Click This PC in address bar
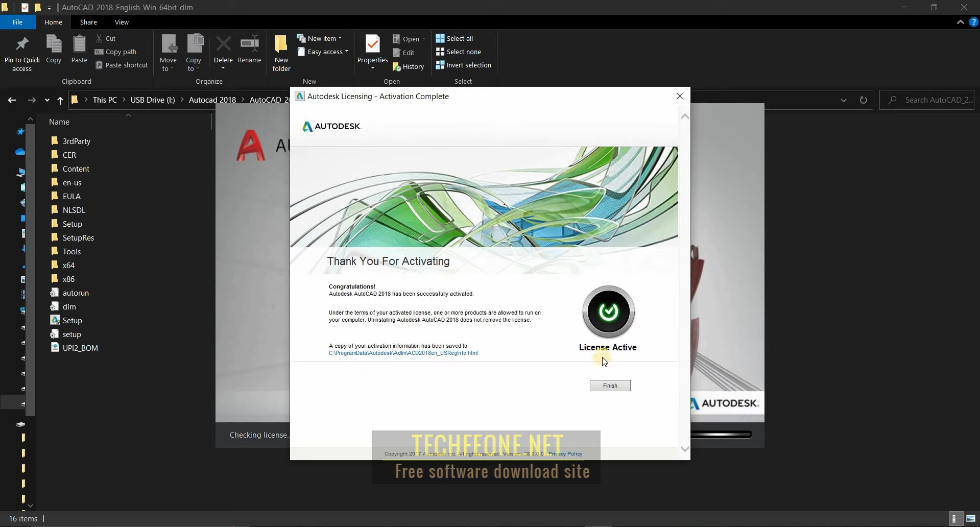Screen dimensions: 980x527 pyautogui.click(x=105, y=100)
